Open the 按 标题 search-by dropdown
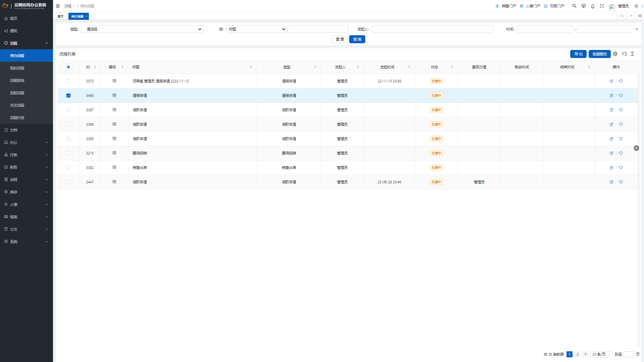 [257, 29]
